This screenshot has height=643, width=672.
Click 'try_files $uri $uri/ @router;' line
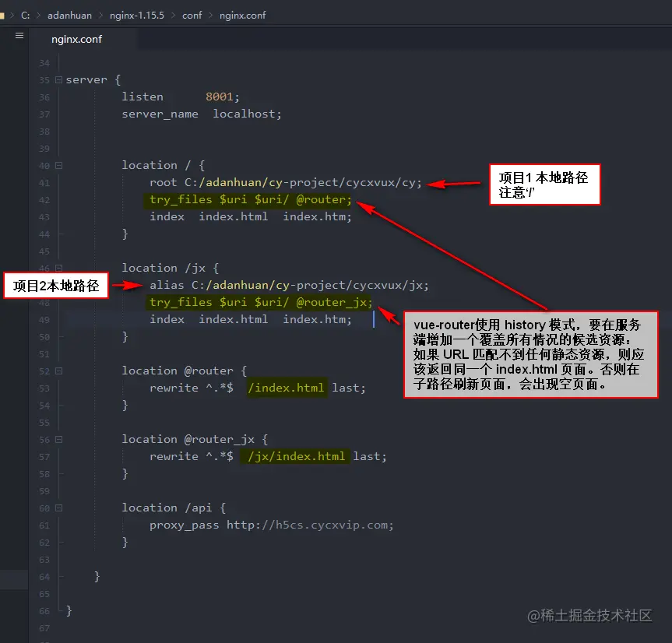pos(250,199)
